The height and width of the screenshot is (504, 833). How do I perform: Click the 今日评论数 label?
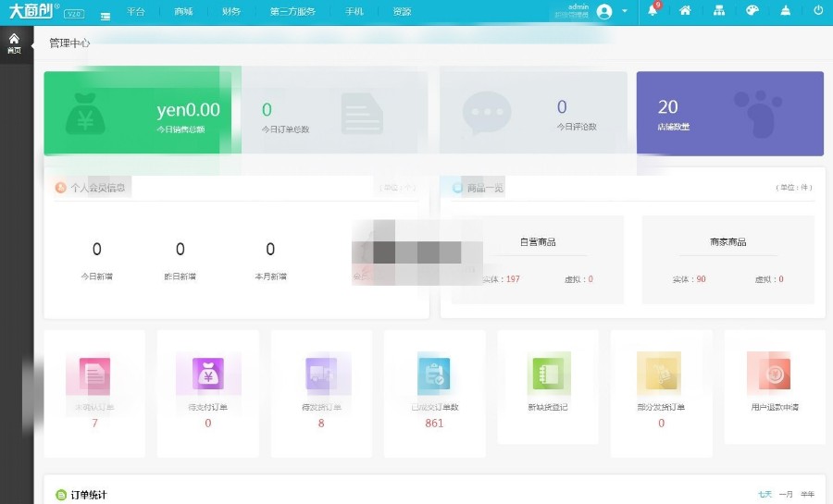(x=577, y=127)
